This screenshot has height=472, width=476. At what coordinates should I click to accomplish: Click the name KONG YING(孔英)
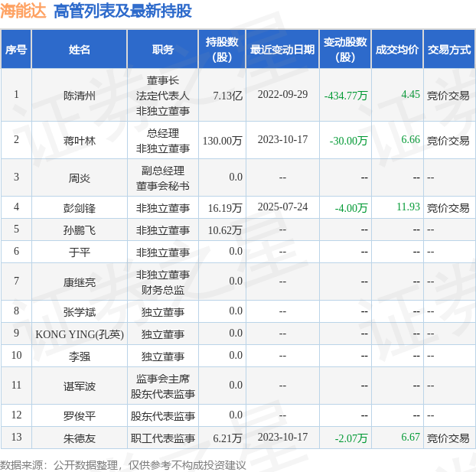coord(80,334)
